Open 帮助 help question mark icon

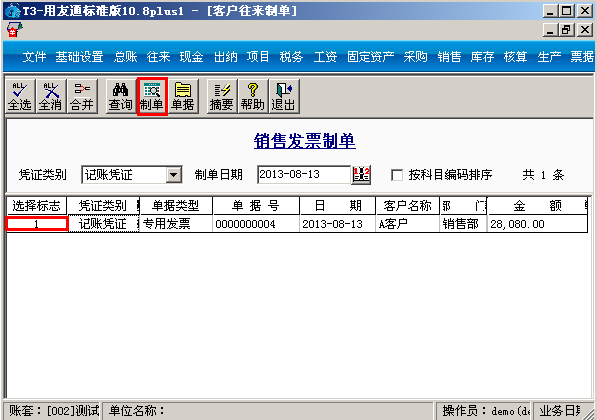[253, 96]
